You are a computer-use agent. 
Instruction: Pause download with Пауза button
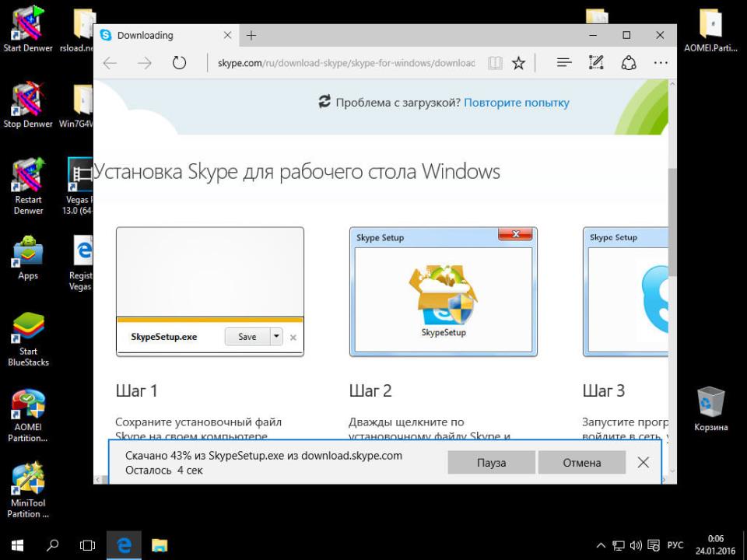click(491, 462)
